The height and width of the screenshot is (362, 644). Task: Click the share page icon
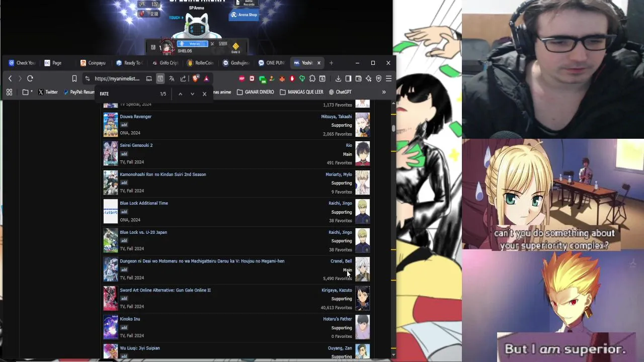click(x=183, y=78)
